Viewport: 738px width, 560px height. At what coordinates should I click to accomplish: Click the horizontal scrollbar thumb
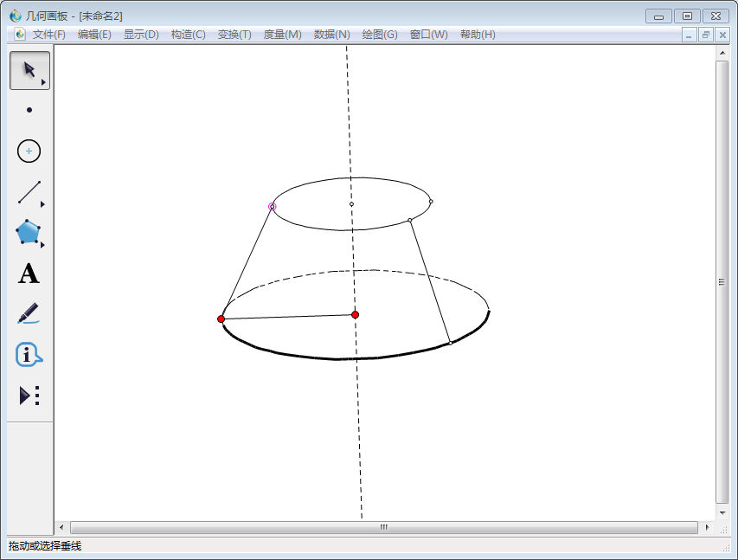point(383,527)
